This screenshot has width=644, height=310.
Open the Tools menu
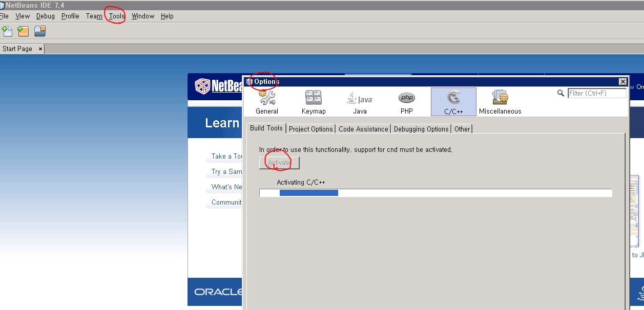point(117,16)
